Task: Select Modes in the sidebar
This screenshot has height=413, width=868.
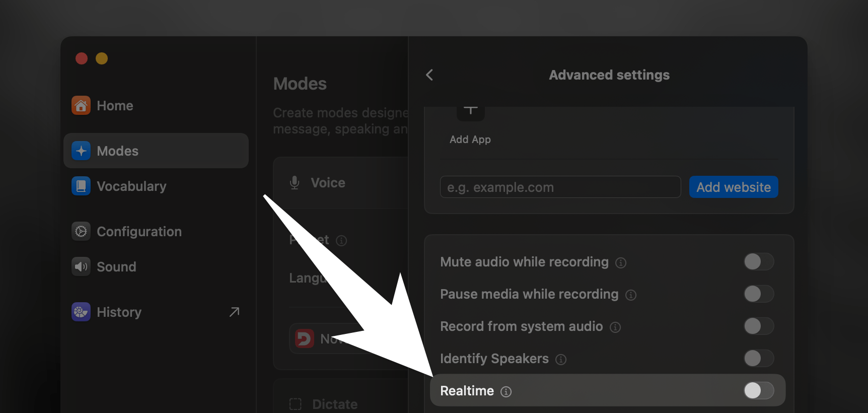Action: pyautogui.click(x=156, y=151)
